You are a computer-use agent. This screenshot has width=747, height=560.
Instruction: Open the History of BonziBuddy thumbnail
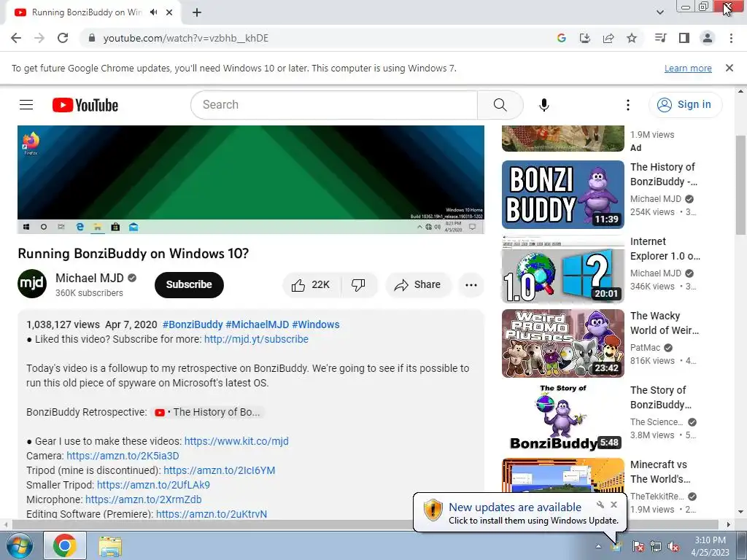click(563, 194)
